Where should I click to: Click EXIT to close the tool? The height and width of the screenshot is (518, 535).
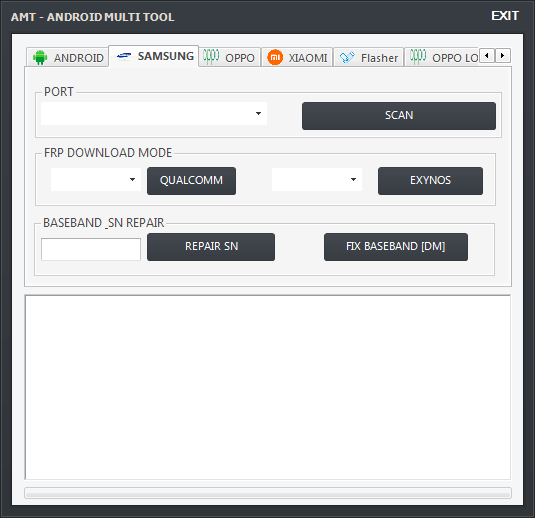pyautogui.click(x=505, y=16)
